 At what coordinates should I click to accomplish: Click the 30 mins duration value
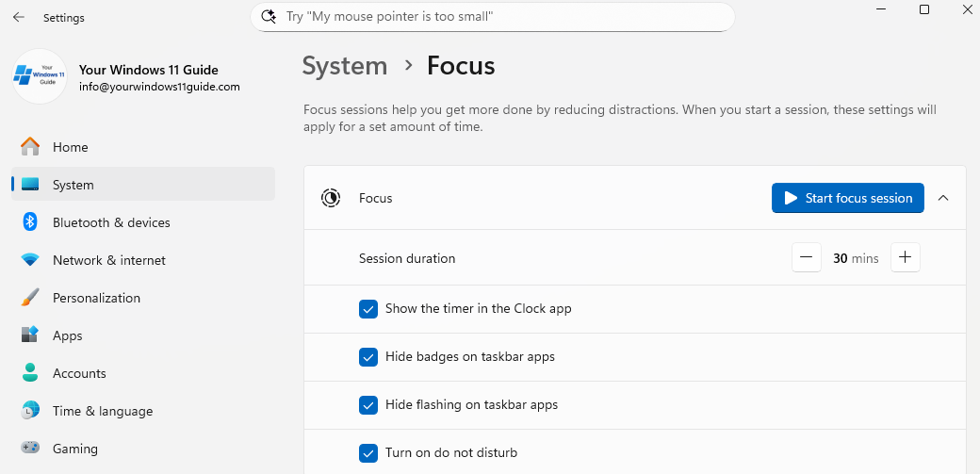click(x=856, y=258)
